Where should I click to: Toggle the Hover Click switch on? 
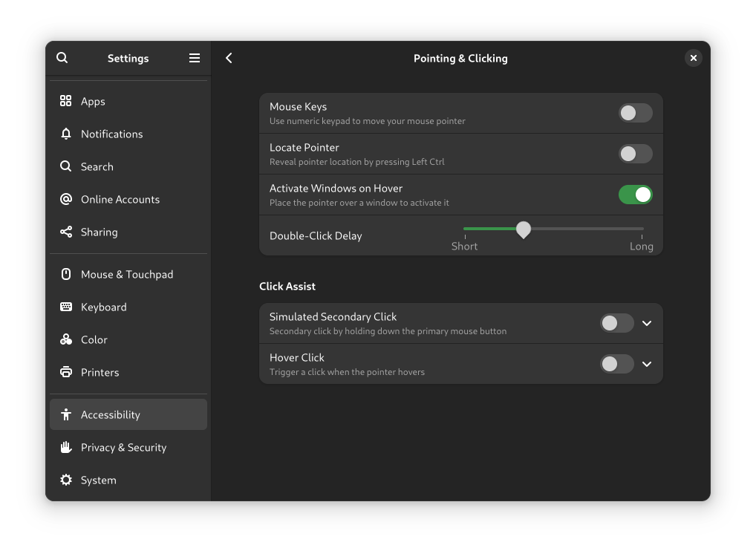(x=616, y=364)
